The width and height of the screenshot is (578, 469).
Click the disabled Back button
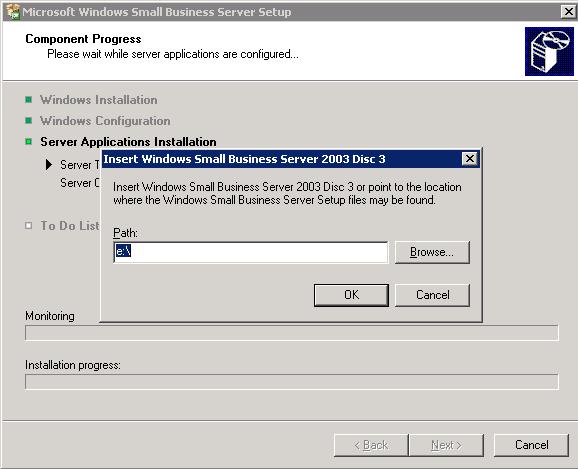(371, 445)
